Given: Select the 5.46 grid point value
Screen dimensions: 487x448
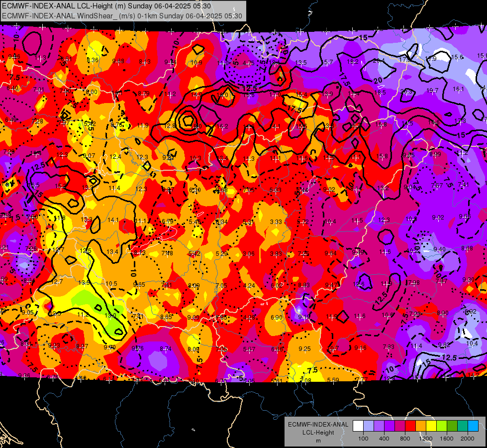Looking at the screenshot, I should coord(195,222).
